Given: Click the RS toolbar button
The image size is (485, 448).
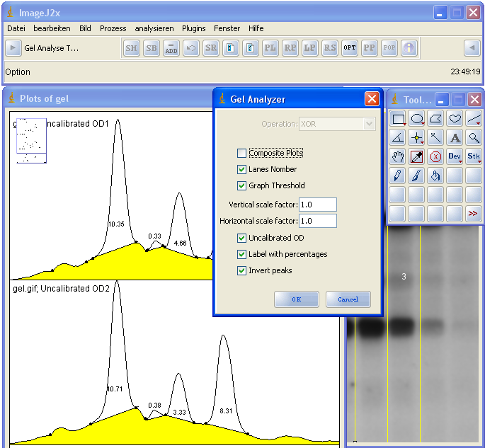Looking at the screenshot, I should 330,48.
